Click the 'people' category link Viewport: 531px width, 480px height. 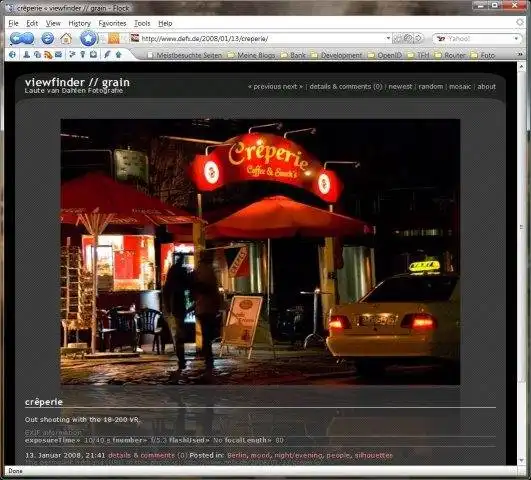pos(339,455)
